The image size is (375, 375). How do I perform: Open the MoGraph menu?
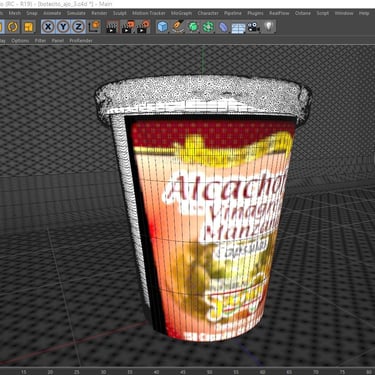(181, 13)
